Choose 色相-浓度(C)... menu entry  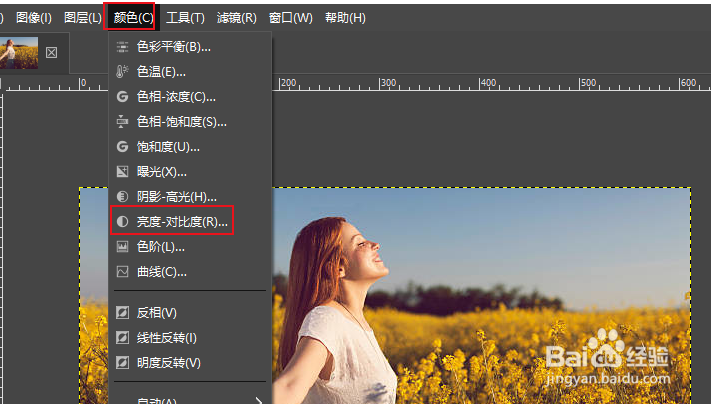[x=190, y=97]
